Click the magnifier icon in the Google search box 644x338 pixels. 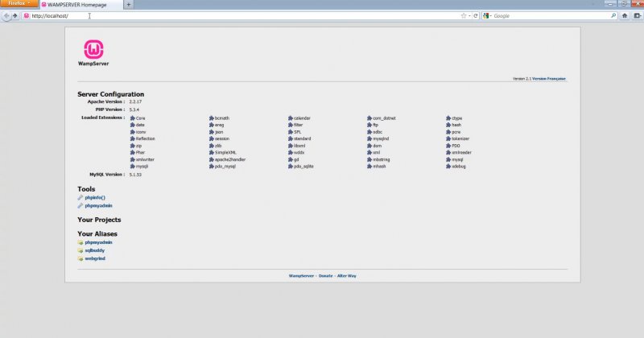pos(613,15)
